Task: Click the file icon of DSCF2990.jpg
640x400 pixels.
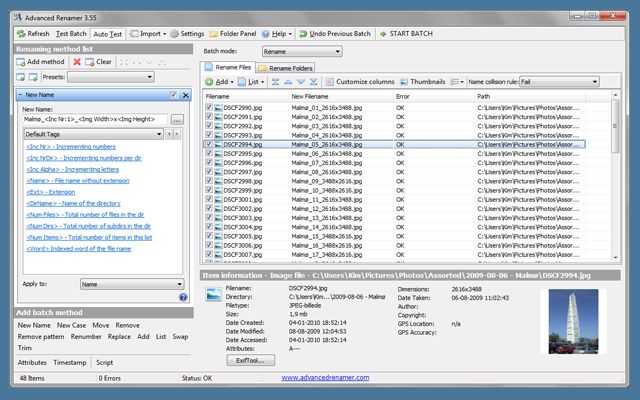Action: (218, 108)
